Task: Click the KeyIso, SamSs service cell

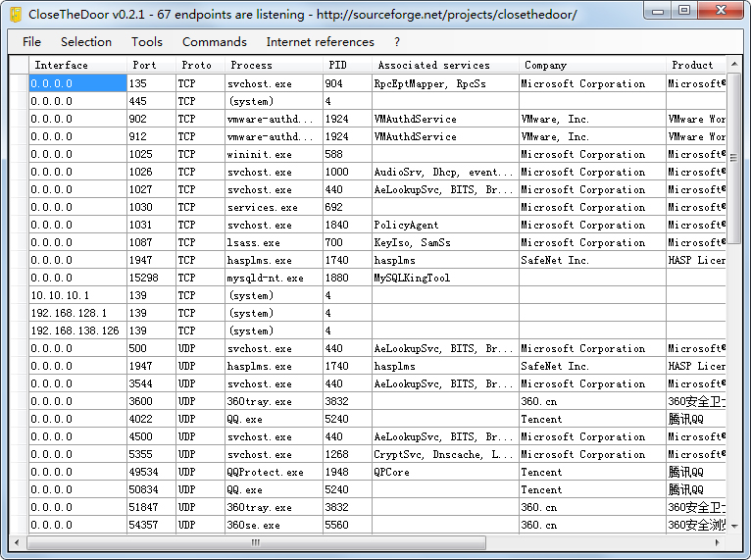Action: (445, 242)
